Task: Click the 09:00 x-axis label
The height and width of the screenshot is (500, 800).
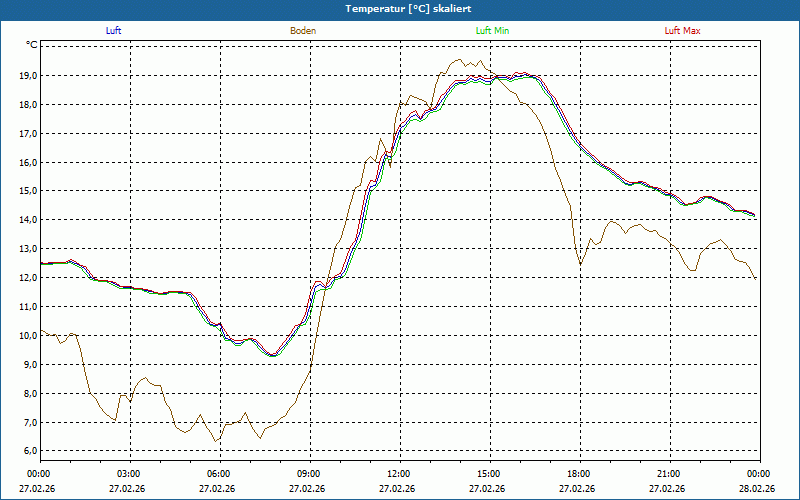Action: click(x=309, y=474)
